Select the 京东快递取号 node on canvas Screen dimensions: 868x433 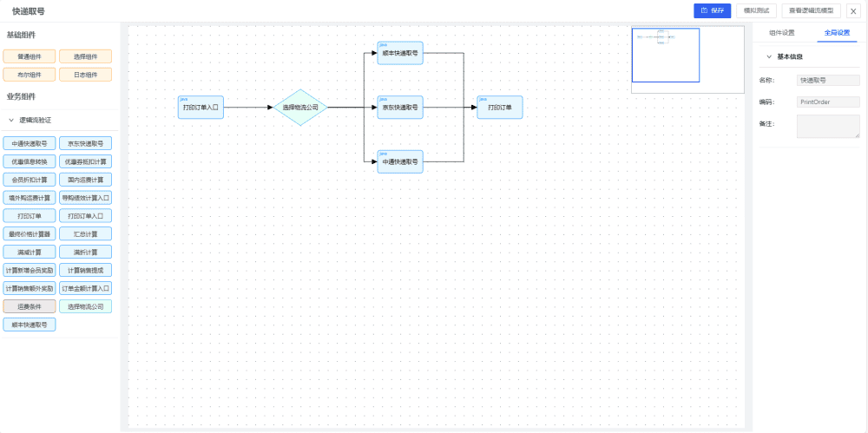pos(400,108)
